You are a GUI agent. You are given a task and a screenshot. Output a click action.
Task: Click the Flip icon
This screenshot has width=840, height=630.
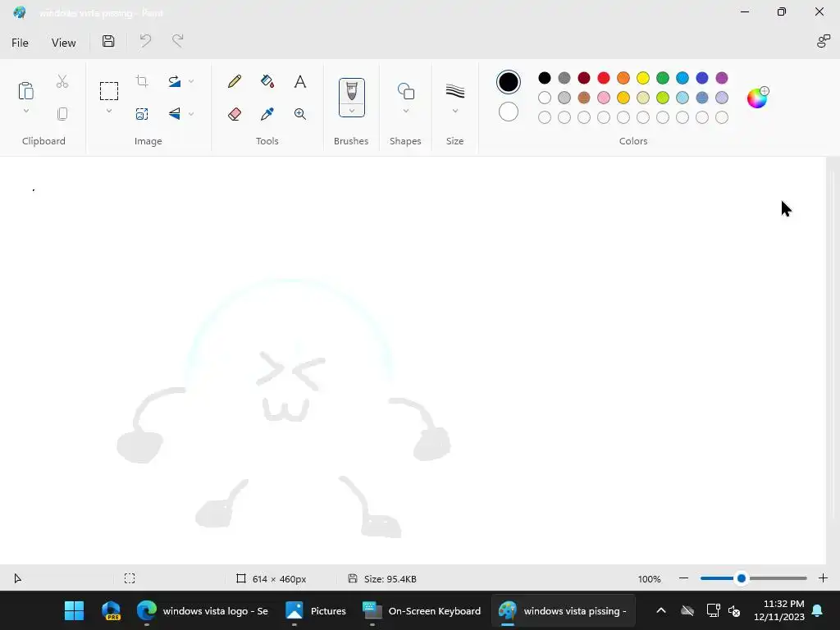click(x=174, y=113)
